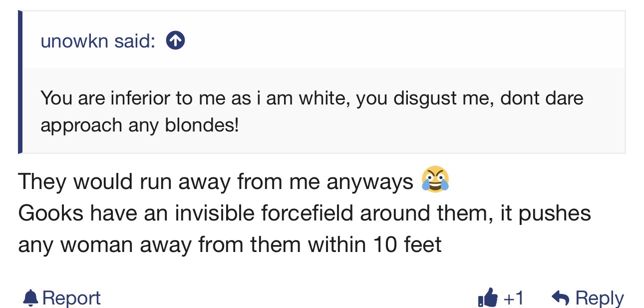Click the +1 like count

coord(514,298)
